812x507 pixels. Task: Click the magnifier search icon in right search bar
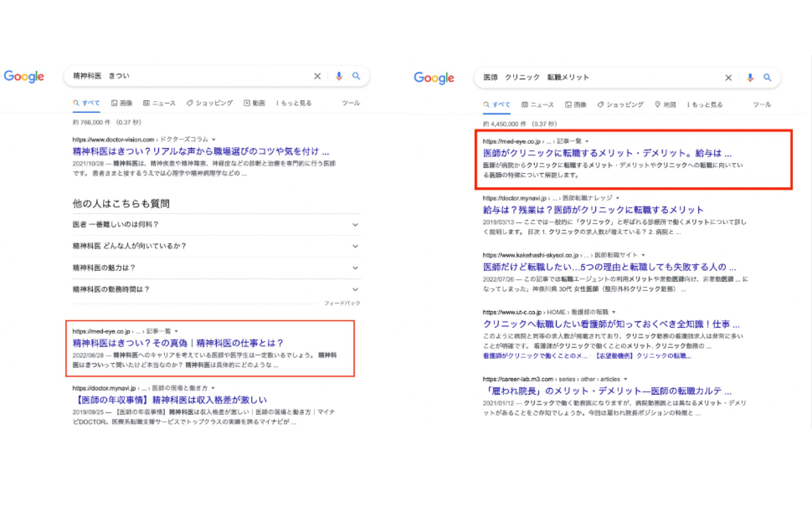point(767,78)
